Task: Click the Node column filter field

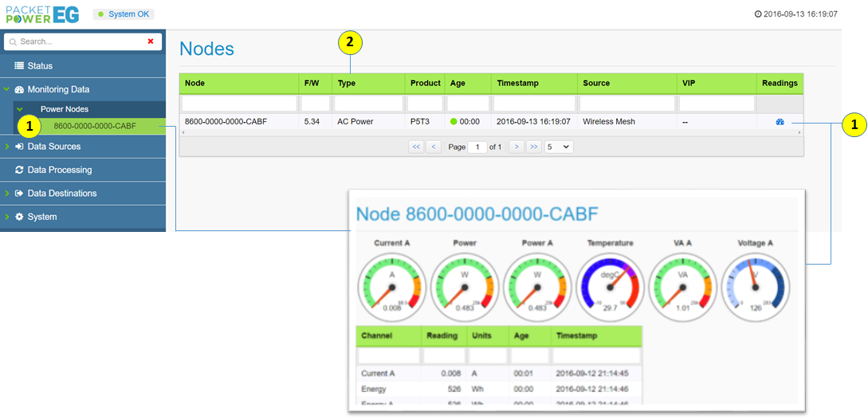Action: [x=239, y=104]
